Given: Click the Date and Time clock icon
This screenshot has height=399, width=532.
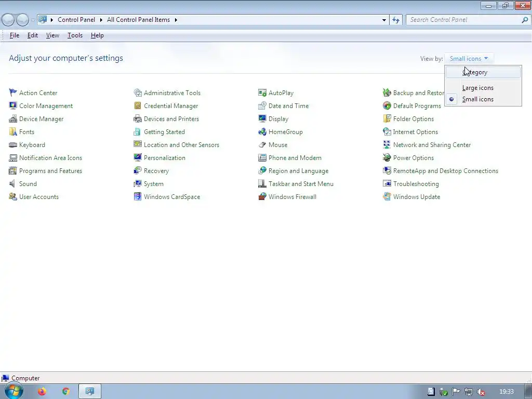Looking at the screenshot, I should [262, 105].
